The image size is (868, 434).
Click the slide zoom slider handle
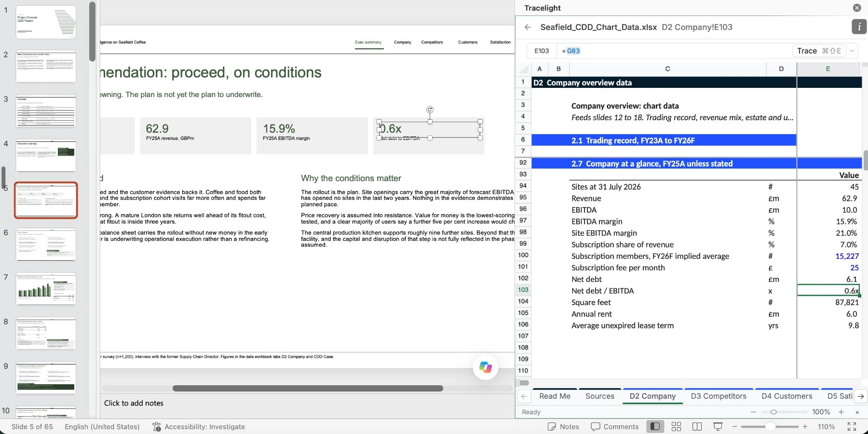[770, 427]
